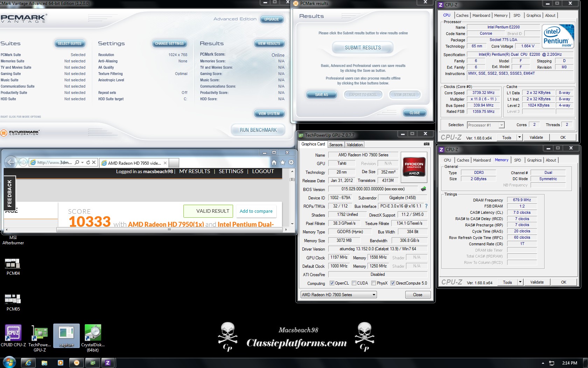Toggle the PhysX checkbox in GPU-Z
Screen dimensions: 588x368
click(374, 283)
